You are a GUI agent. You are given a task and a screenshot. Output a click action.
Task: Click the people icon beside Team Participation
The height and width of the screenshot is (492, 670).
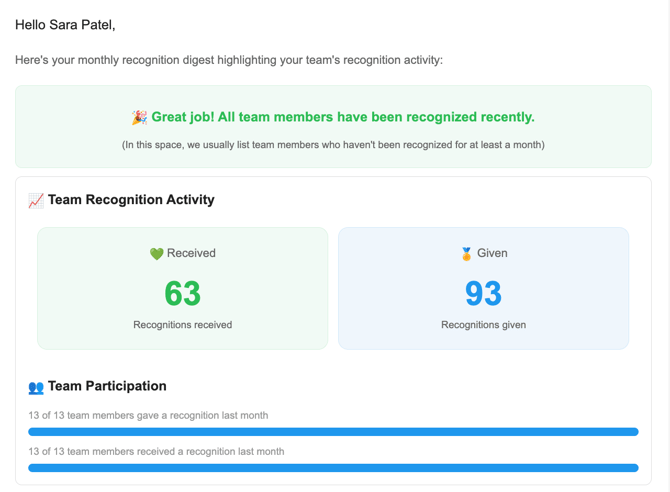(36, 387)
